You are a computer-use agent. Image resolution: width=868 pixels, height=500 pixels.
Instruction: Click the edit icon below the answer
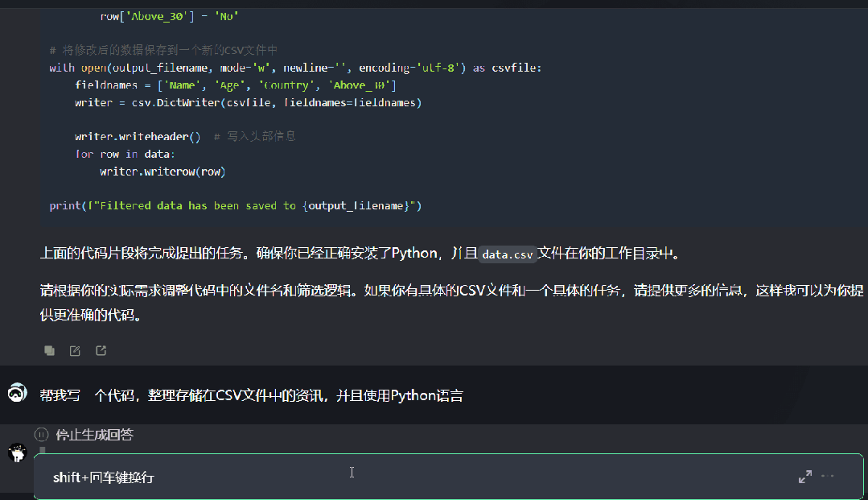coord(75,350)
